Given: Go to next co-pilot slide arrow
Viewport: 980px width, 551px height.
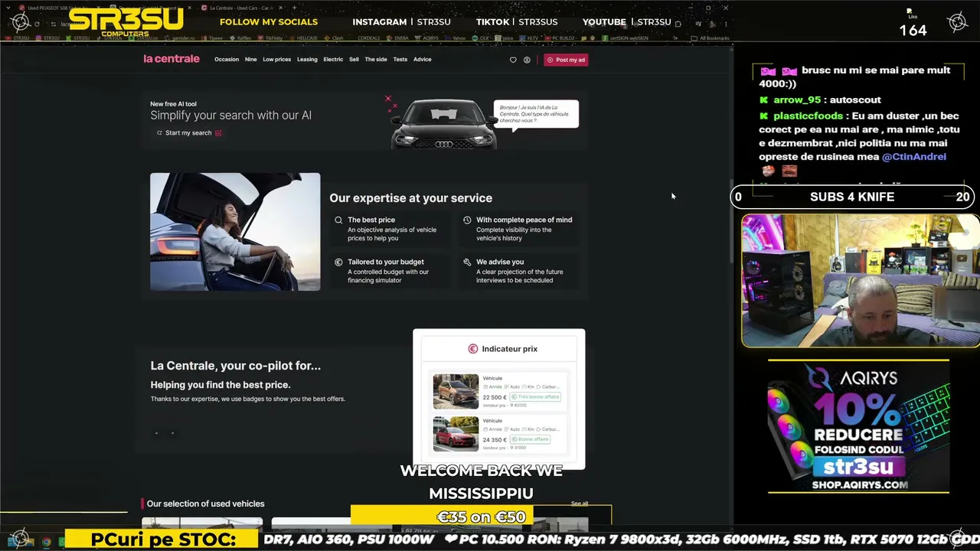Looking at the screenshot, I should pos(172,433).
